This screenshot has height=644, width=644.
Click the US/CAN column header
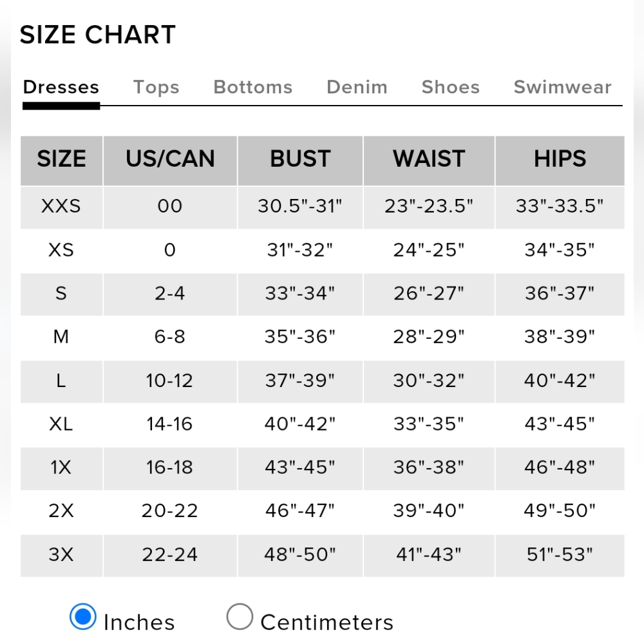(170, 159)
